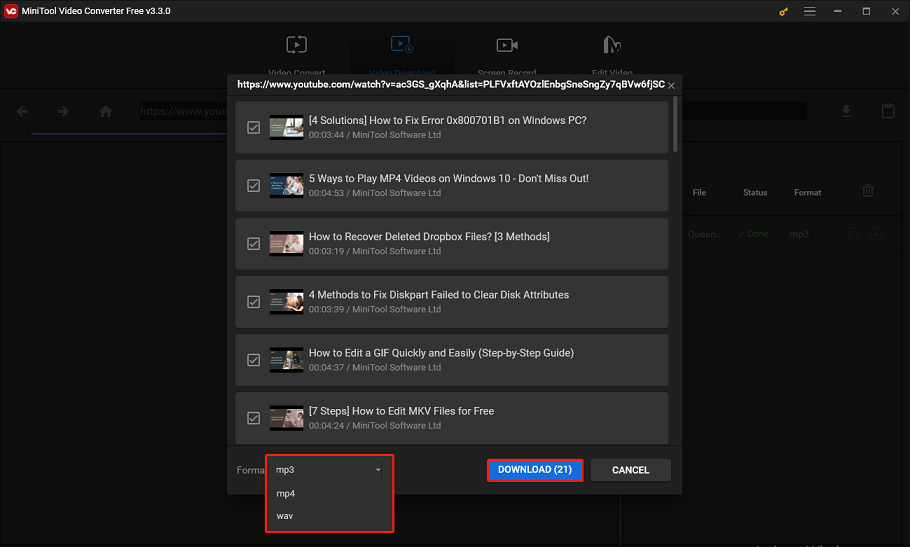Close the playlist dialog with X
Viewport: 910px width, 547px height.
click(x=671, y=86)
